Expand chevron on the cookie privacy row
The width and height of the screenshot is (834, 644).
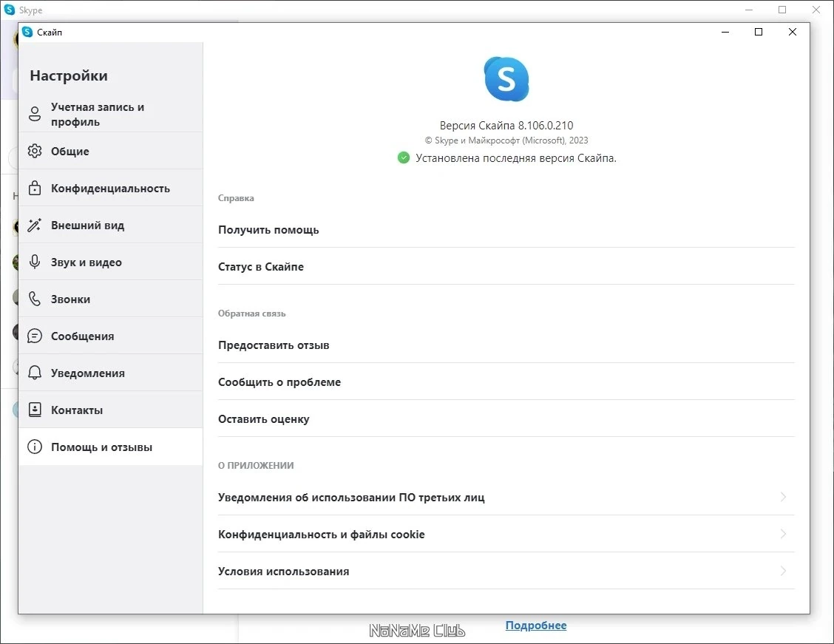point(783,534)
